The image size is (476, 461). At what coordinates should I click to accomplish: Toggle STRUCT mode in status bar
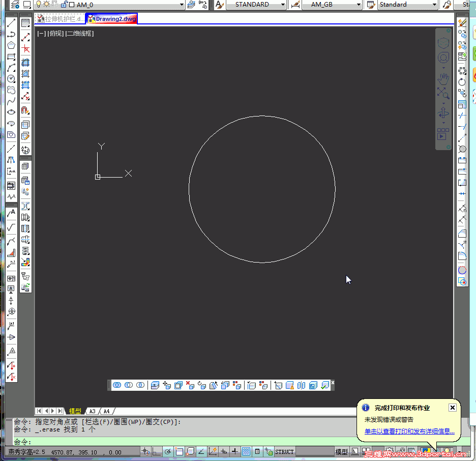284,452
